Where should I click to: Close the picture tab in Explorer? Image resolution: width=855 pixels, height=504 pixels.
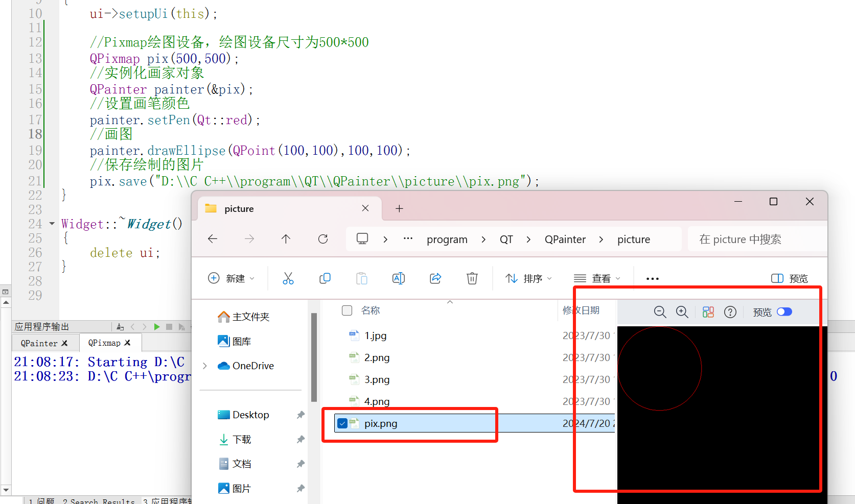click(x=365, y=208)
